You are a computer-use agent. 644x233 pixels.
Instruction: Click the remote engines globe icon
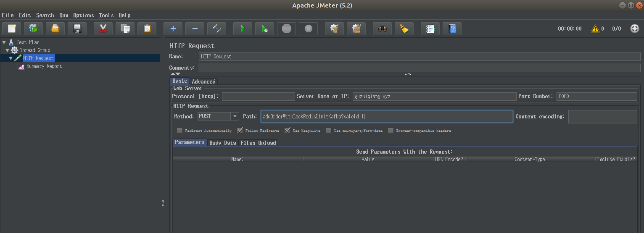click(x=635, y=29)
